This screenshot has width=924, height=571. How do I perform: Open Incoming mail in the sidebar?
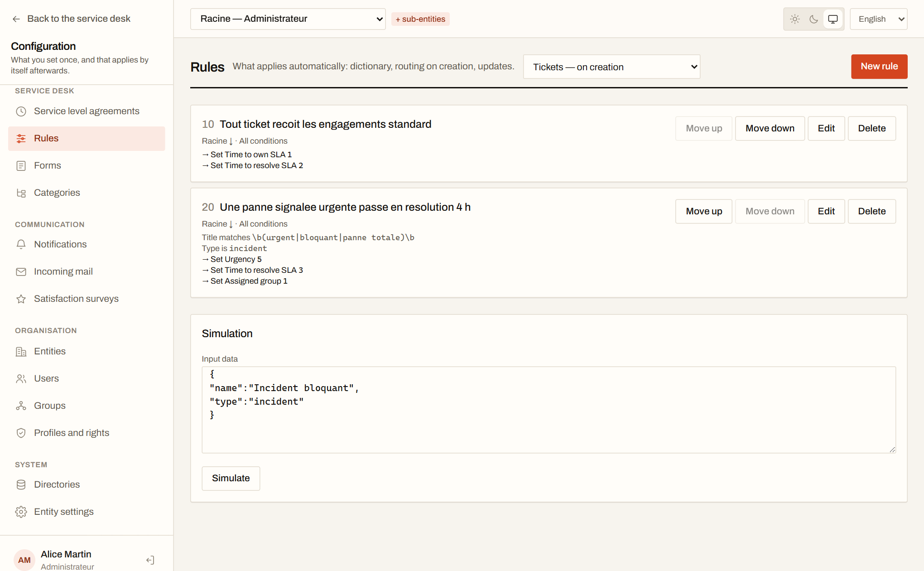point(87,272)
